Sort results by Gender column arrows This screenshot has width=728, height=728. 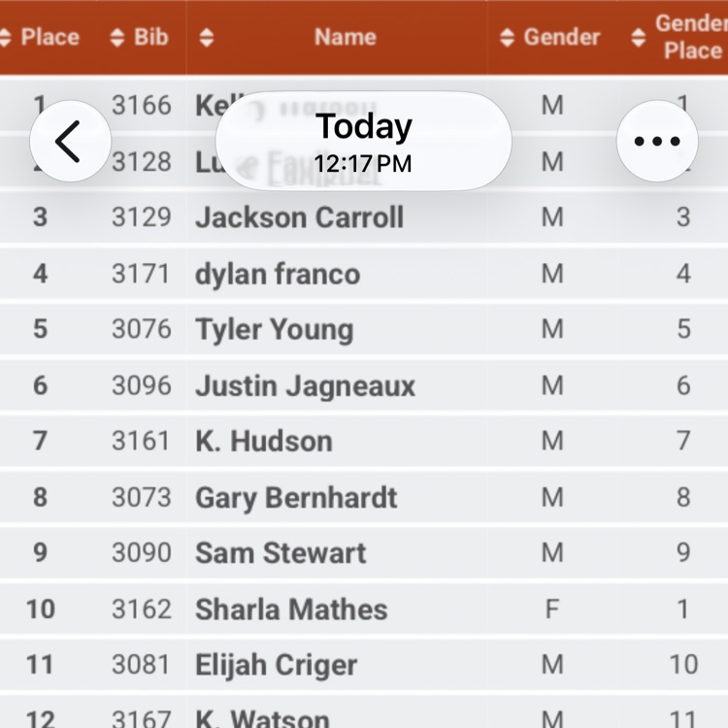507,38
